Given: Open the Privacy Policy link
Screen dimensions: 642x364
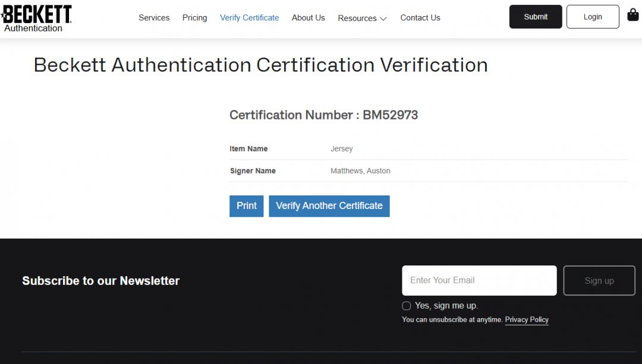Looking at the screenshot, I should (x=526, y=320).
